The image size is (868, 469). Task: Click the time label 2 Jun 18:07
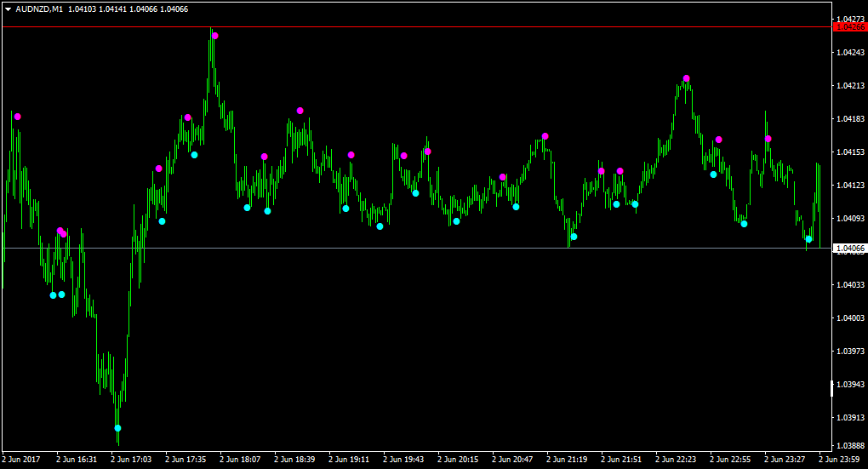pyautogui.click(x=240, y=460)
